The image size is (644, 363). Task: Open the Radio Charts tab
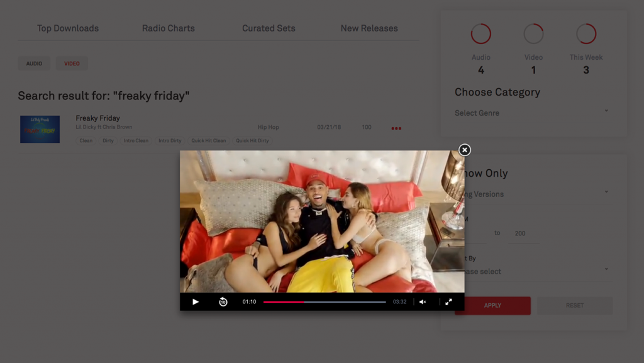(168, 28)
